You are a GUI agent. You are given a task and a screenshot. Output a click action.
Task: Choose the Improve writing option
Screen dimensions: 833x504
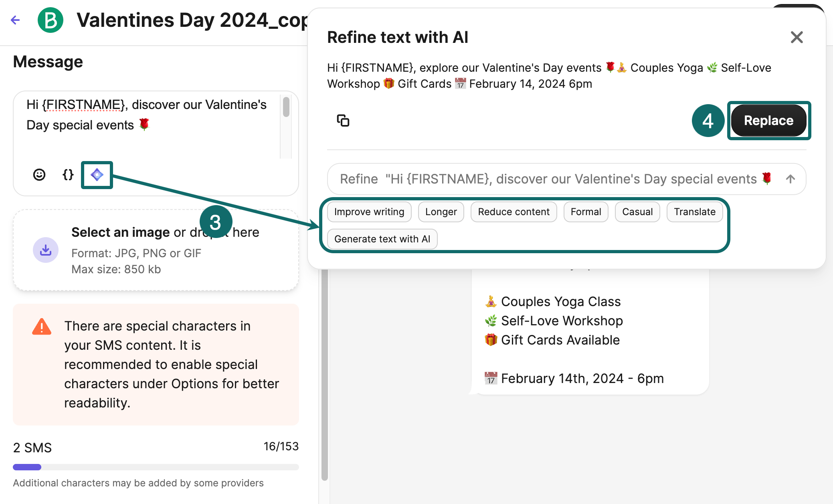369,212
